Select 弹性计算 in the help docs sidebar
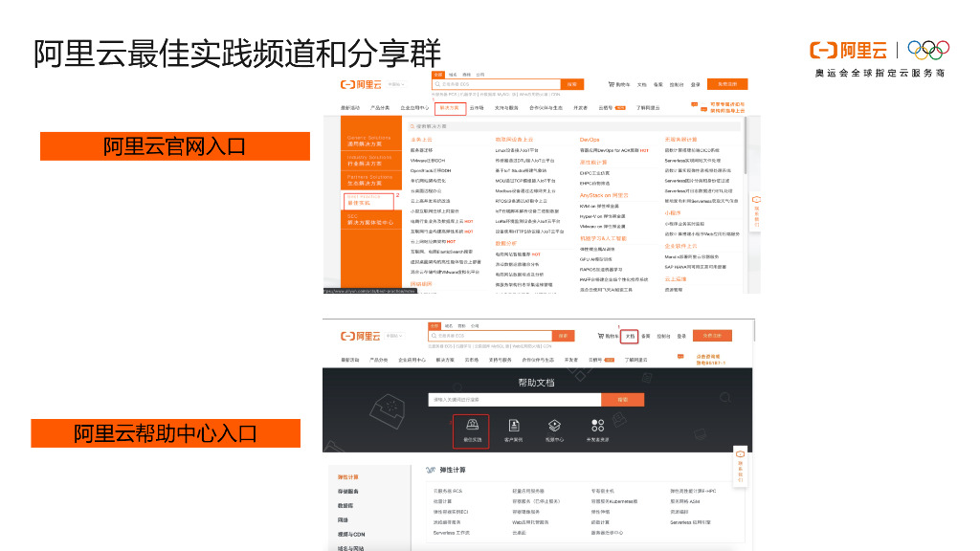The width and height of the screenshot is (980, 551). tap(348, 477)
